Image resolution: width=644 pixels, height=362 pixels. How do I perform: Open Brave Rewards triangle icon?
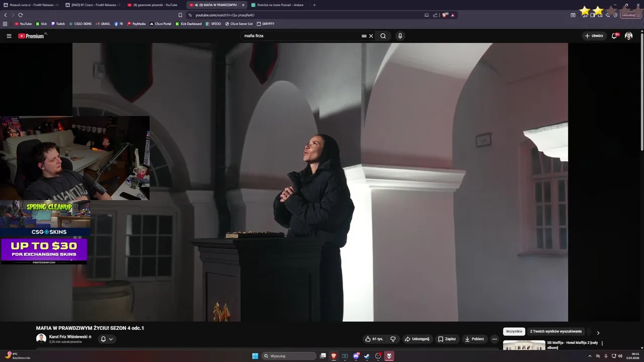click(452, 15)
